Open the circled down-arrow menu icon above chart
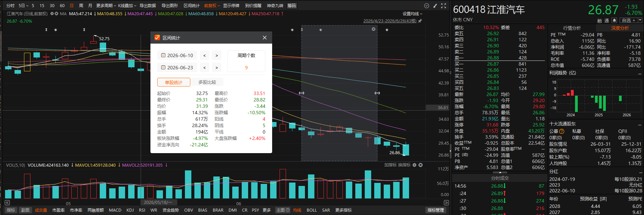 tap(427, 6)
